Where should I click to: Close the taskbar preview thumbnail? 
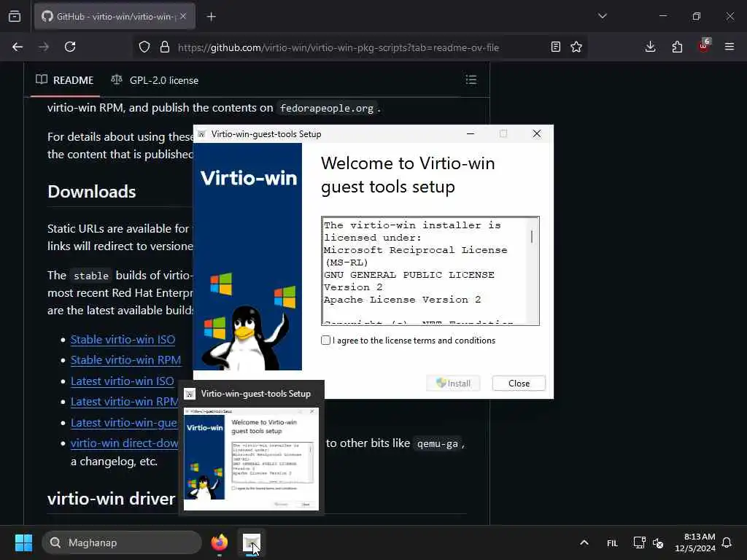(312, 411)
